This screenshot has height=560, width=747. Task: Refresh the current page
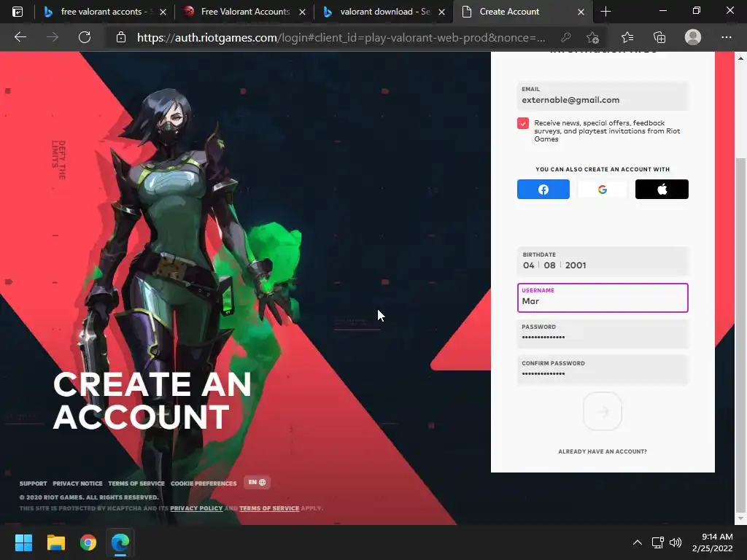(x=85, y=37)
